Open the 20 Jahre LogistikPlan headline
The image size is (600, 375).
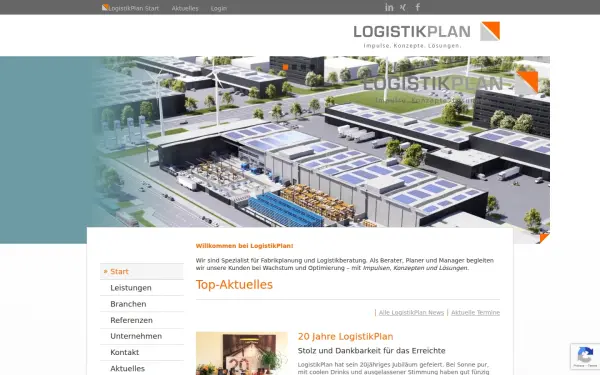point(345,336)
